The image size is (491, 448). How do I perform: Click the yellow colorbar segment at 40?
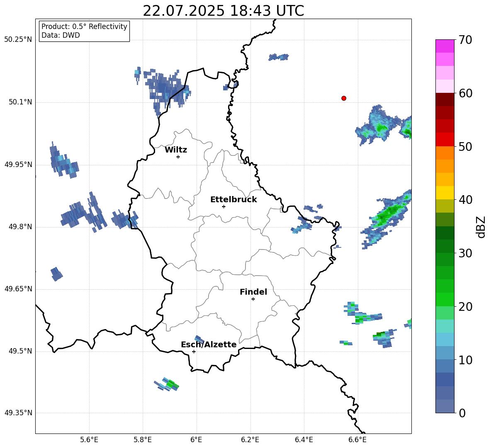click(x=445, y=193)
